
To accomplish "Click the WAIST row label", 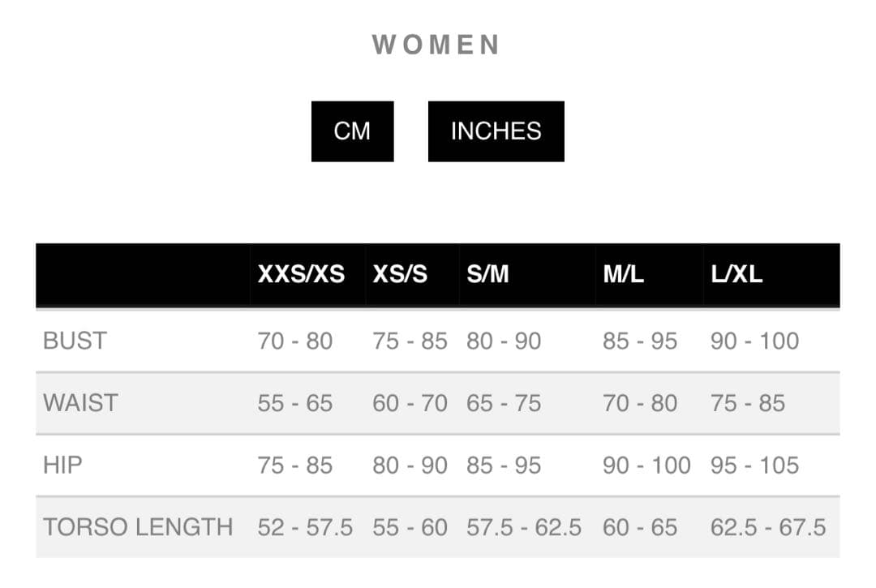I will [x=80, y=403].
